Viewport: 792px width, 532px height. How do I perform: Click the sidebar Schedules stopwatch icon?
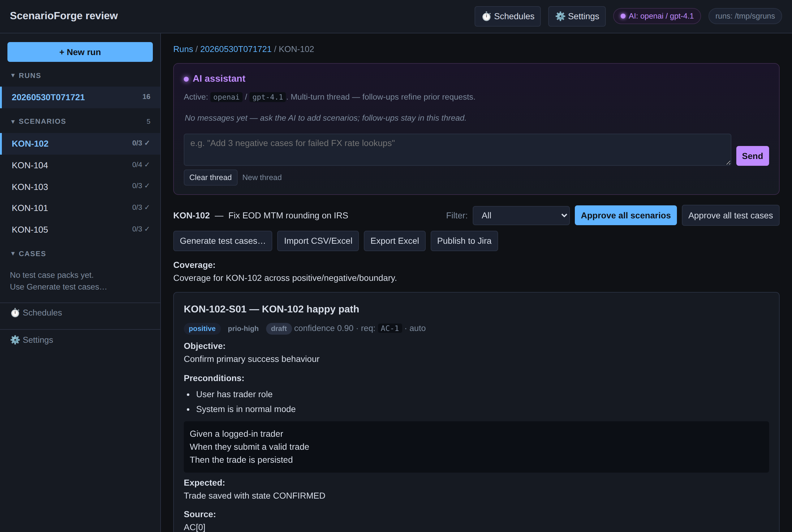[15, 313]
